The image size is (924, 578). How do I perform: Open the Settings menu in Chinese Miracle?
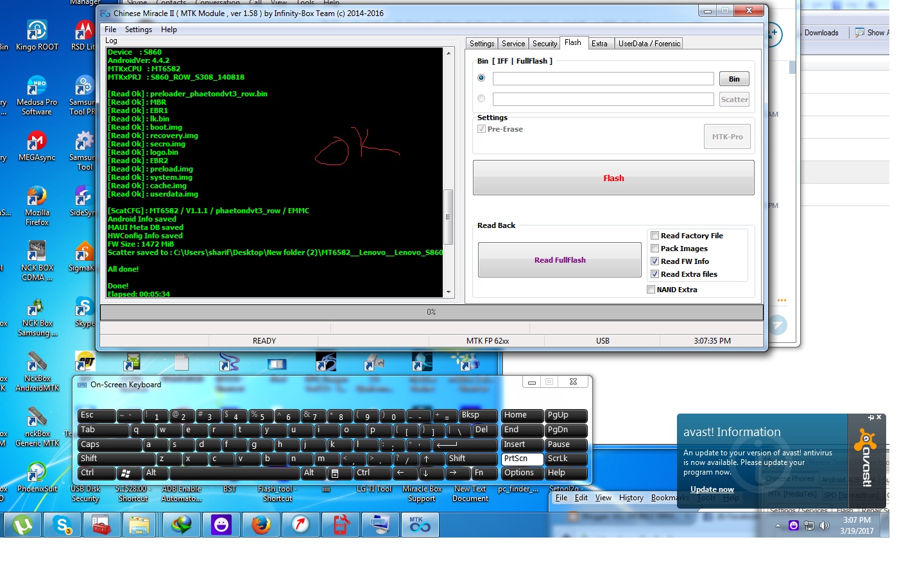(x=138, y=29)
